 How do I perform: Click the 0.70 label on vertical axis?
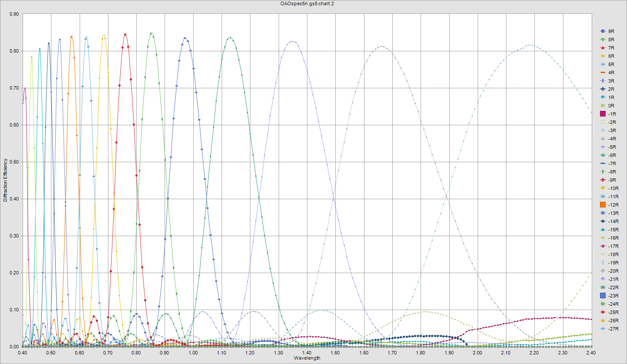pos(14,88)
